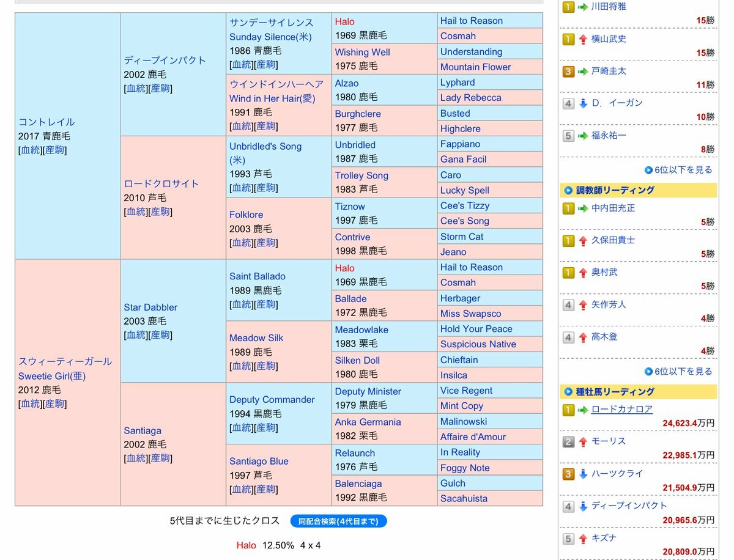Open trainer 中内田充正 profile link
Screen dimensions: 734x560
coord(613,208)
